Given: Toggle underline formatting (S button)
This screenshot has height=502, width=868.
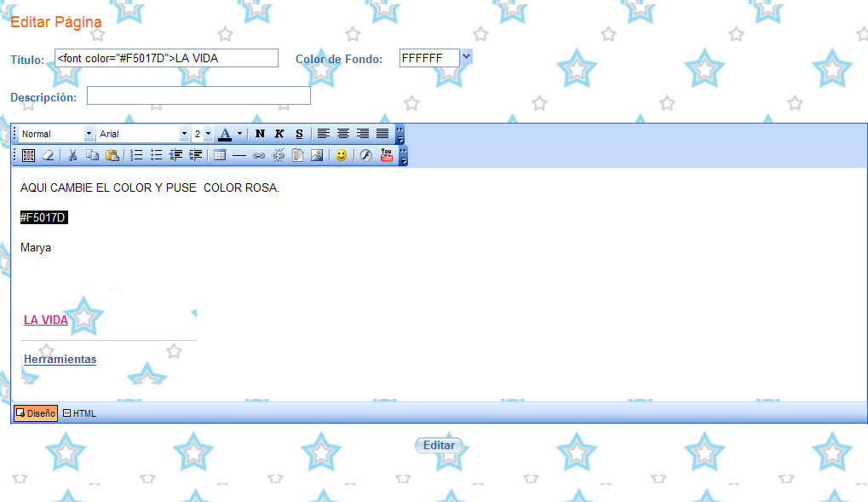Looking at the screenshot, I should pyautogui.click(x=299, y=134).
